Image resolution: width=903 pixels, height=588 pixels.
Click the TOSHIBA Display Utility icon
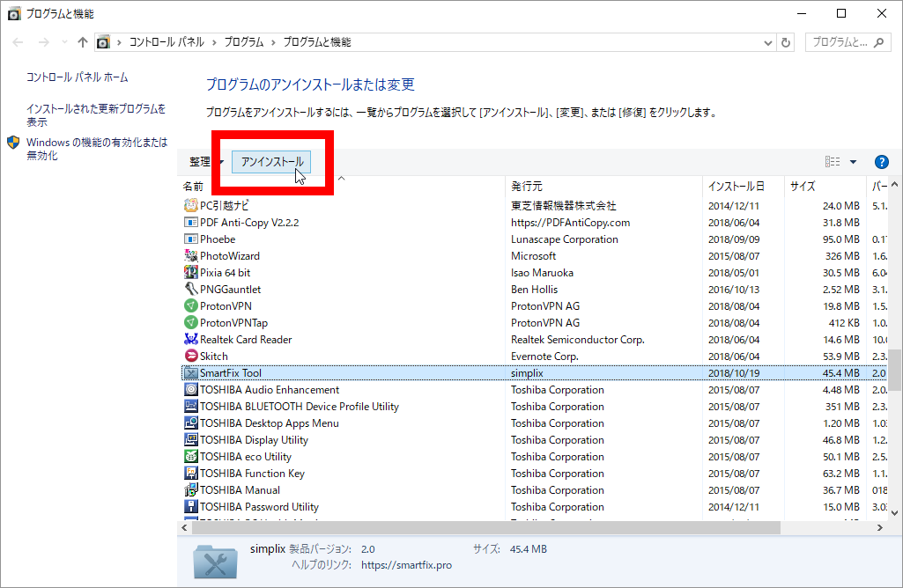click(190, 439)
